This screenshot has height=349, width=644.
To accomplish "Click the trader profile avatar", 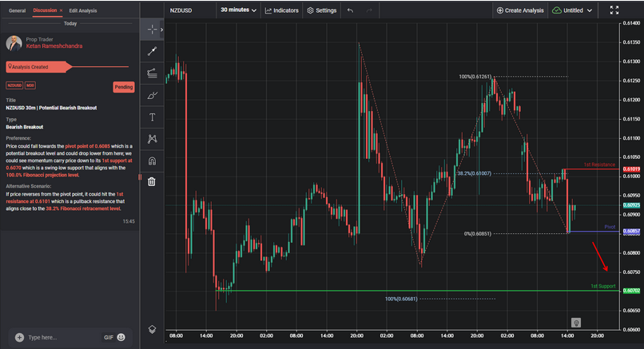I will pos(14,43).
